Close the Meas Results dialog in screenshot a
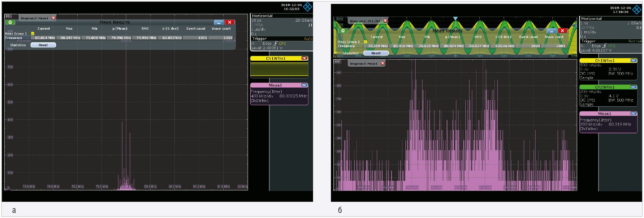Screen dimensions: 644x218 pyautogui.click(x=230, y=23)
